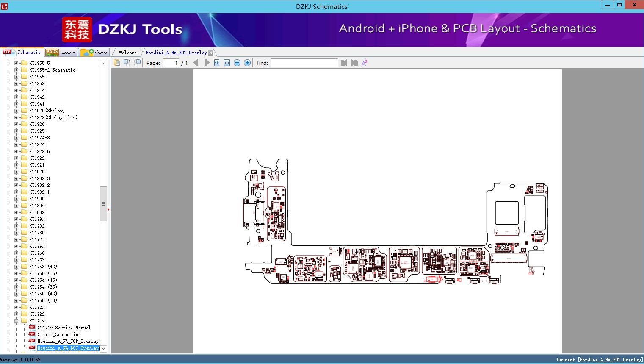Open the Share tab
The width and height of the screenshot is (644, 364).
94,53
